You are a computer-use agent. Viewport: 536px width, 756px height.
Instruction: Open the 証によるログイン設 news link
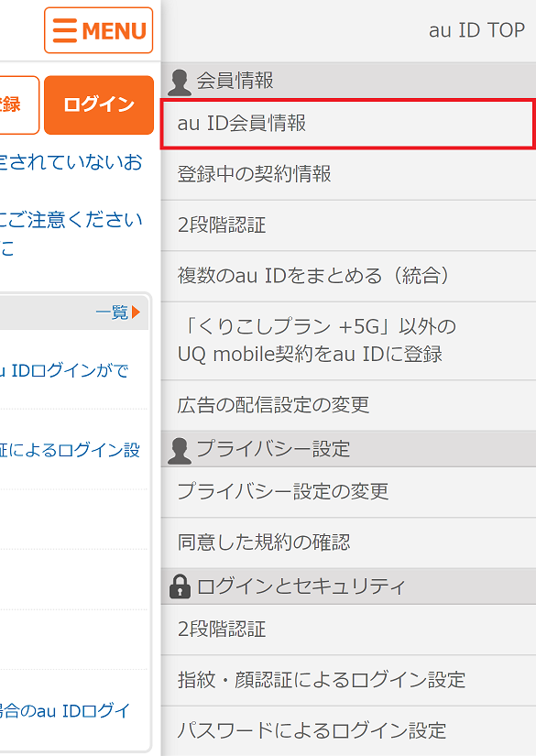point(70,450)
